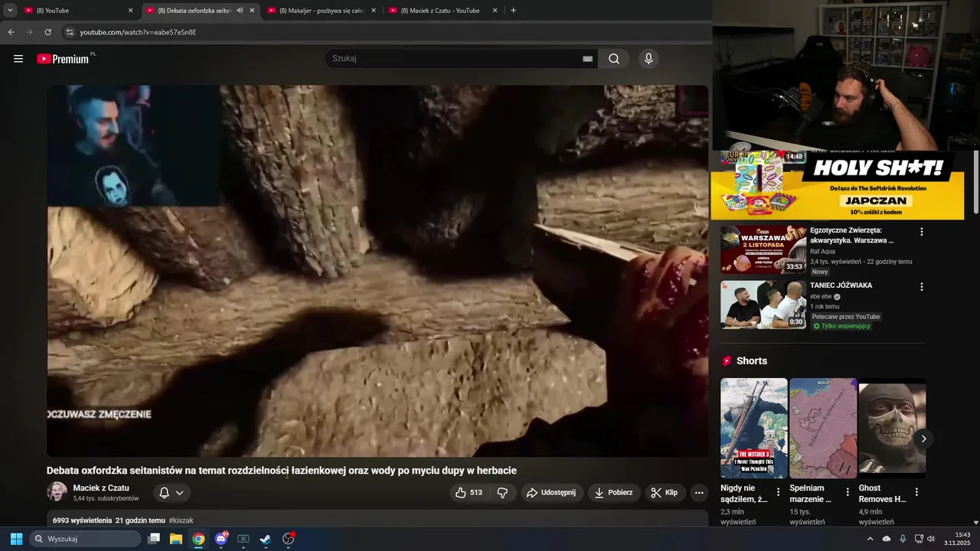Click the Udostępnij share button

coord(551,493)
